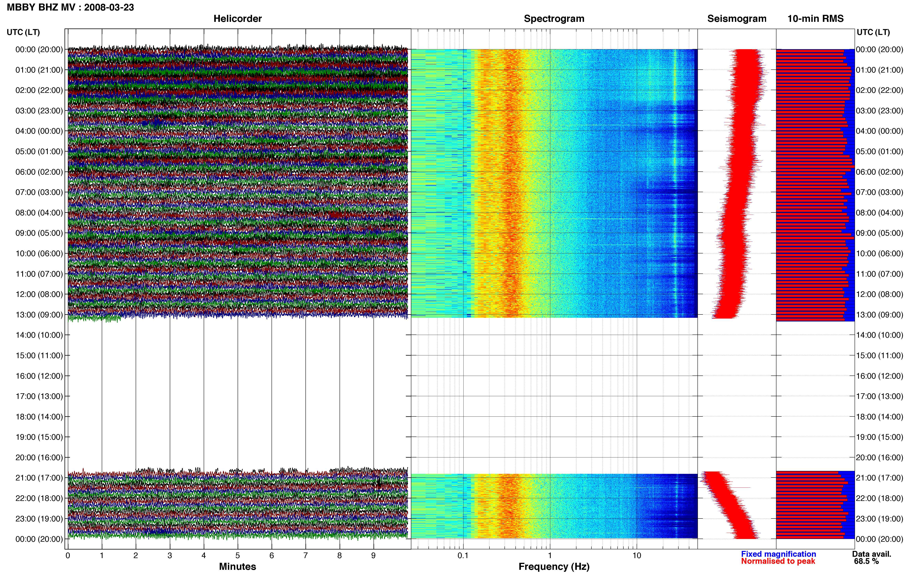Click the 'Seismogram' panel heading
The height and width of the screenshot is (578, 924).
click(x=737, y=19)
